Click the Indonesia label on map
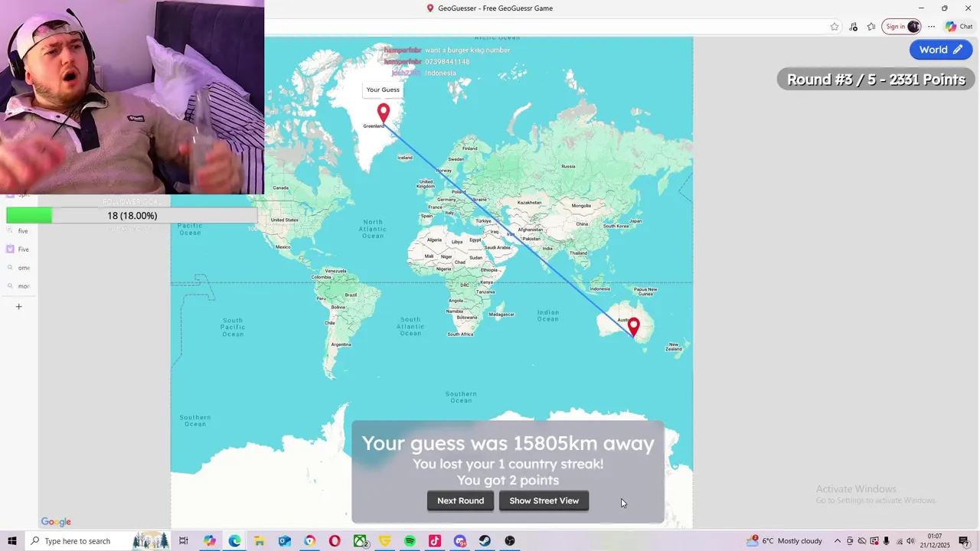Screen dimensions: 980x551 coord(600,289)
